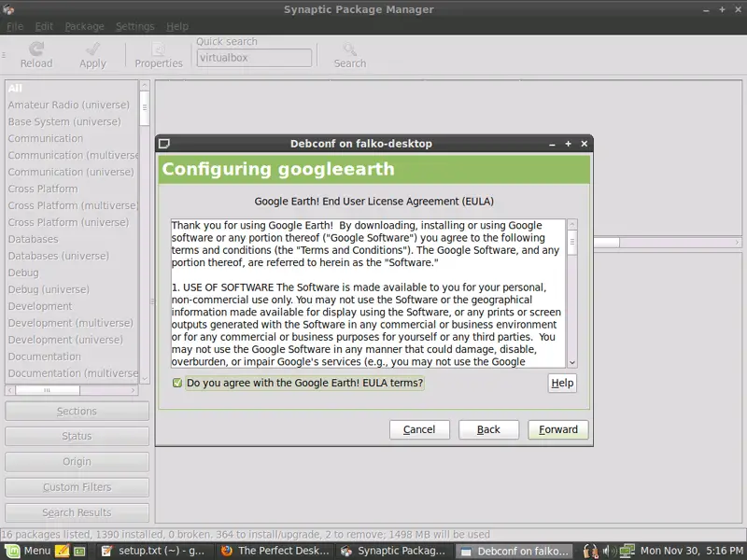
Task: Click Synaptic window icon in title bar
Action: [8, 9]
